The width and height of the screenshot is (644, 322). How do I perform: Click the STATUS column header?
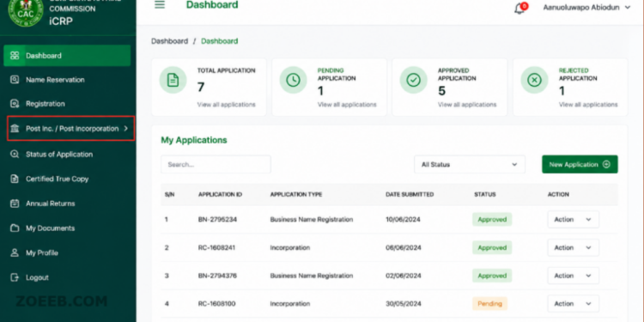[484, 194]
